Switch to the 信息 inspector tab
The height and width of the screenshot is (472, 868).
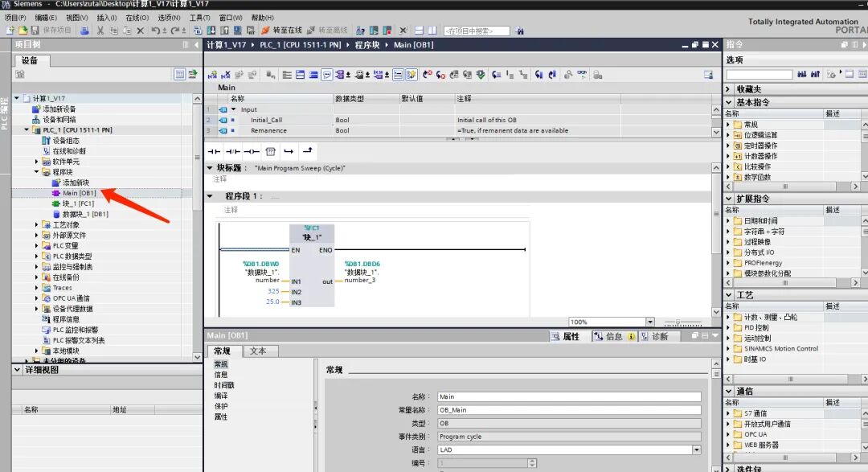tap(615, 336)
